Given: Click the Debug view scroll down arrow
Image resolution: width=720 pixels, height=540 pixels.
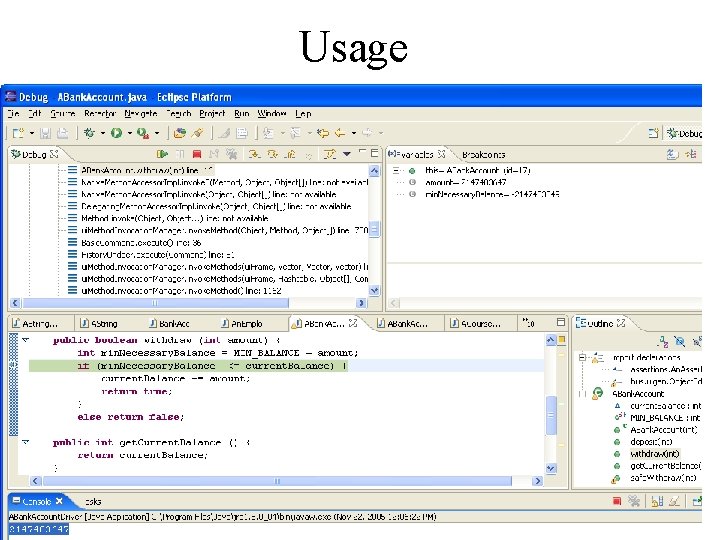Looking at the screenshot, I should 374,290.
